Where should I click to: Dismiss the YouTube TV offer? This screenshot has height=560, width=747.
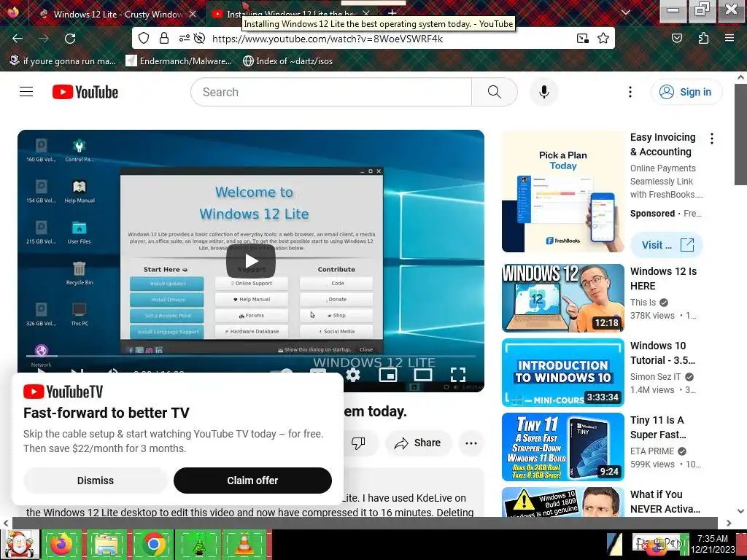click(96, 481)
